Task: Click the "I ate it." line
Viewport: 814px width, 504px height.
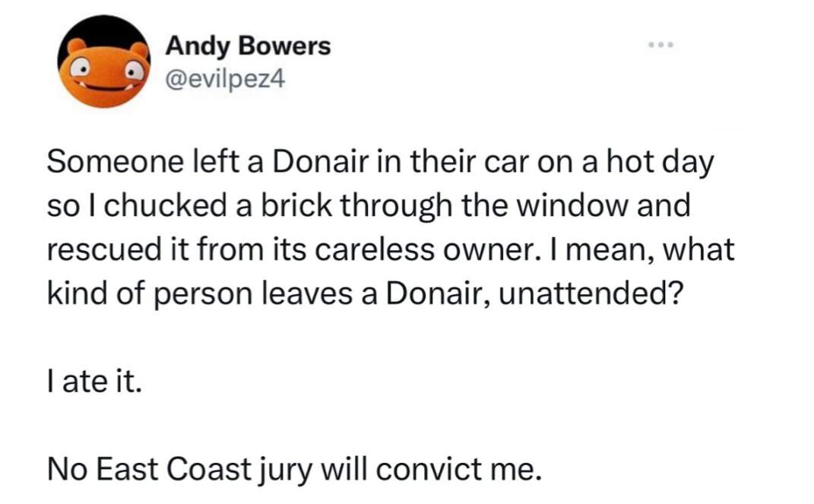Action: point(94,382)
